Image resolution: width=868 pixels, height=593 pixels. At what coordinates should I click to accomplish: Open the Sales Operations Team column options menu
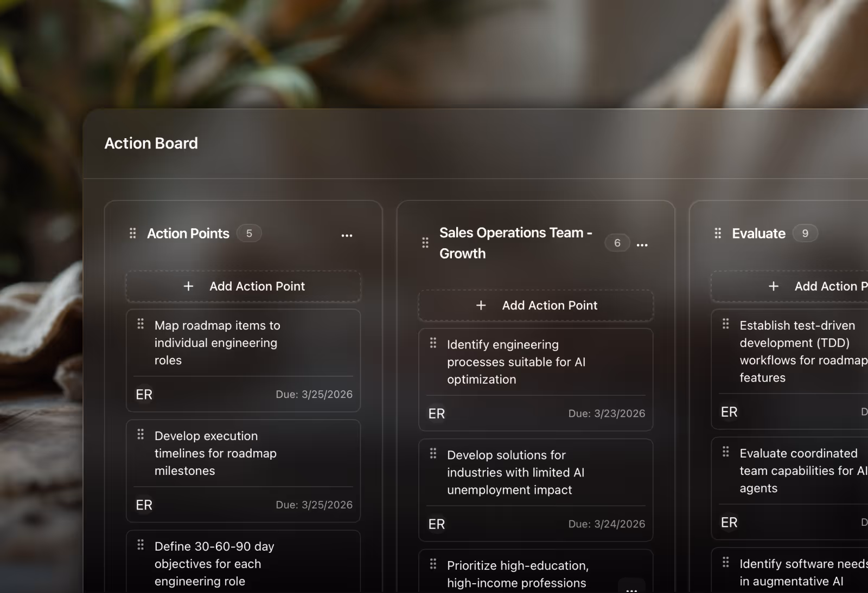click(642, 245)
